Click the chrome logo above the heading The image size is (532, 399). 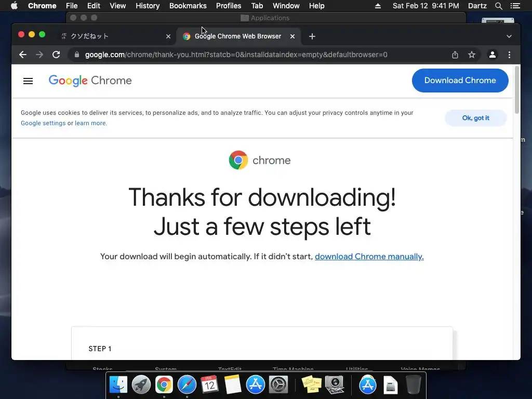tap(260, 160)
